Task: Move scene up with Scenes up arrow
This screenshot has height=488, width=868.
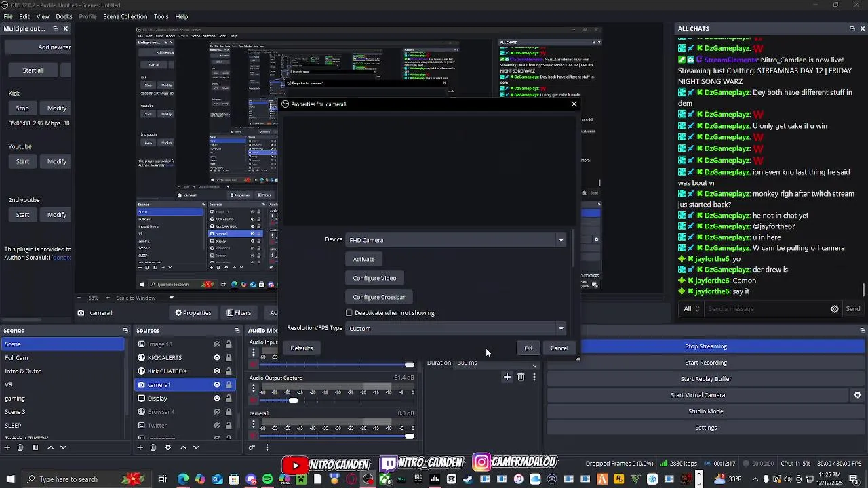Action: (x=50, y=447)
